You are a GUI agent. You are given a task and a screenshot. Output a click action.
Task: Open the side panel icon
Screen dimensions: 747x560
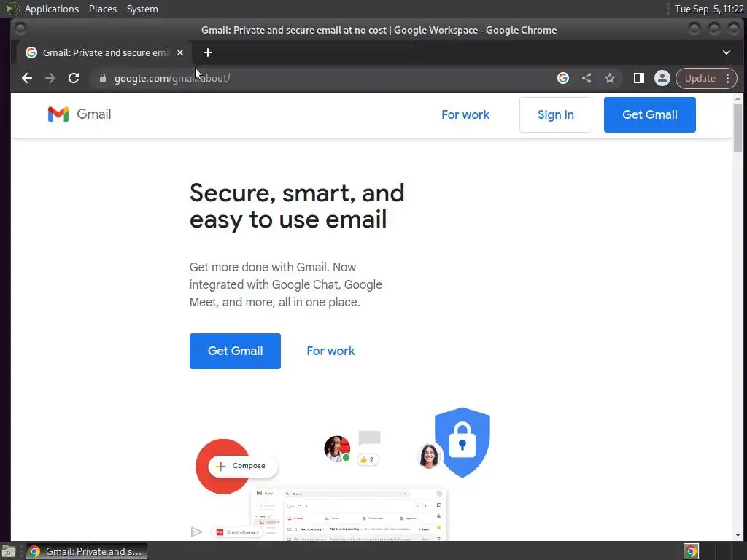click(639, 78)
